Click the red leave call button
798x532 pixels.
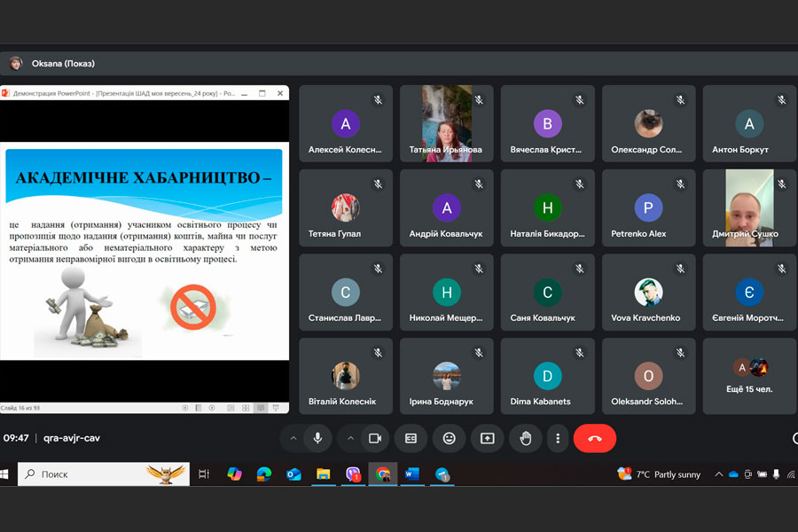(594, 438)
